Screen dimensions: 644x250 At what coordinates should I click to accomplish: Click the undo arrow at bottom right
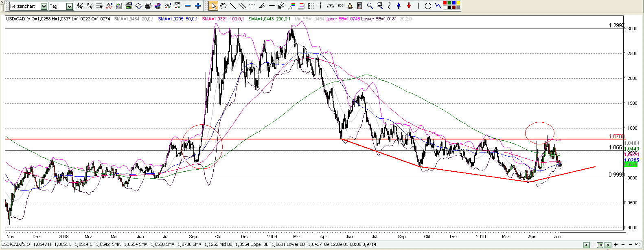pyautogui.click(x=638, y=244)
